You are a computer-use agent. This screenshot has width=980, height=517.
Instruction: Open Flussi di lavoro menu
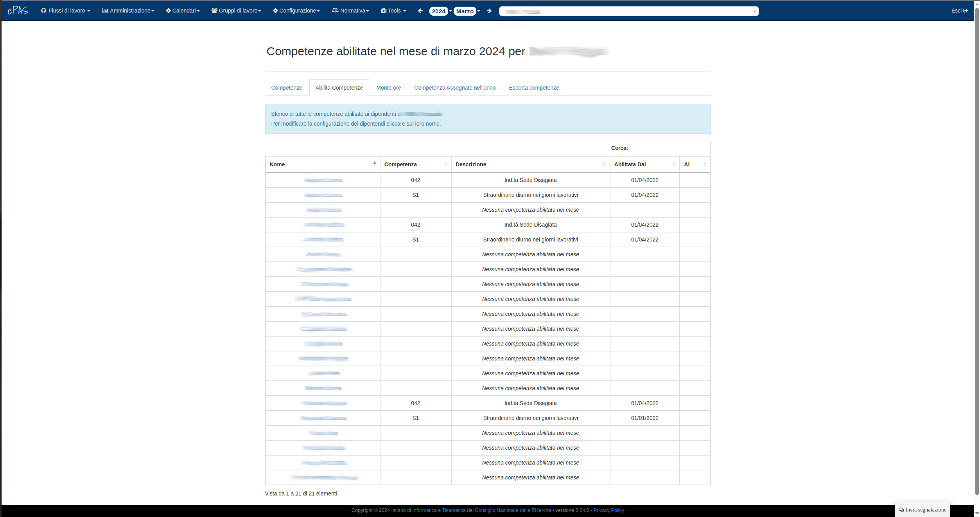(x=65, y=11)
